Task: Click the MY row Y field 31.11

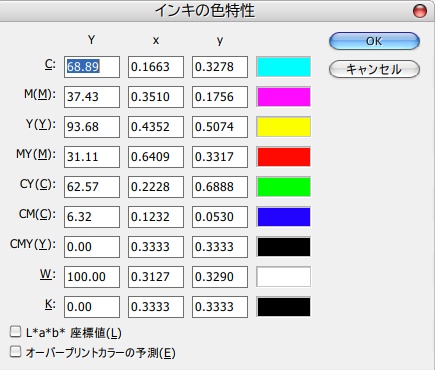Action: pos(92,157)
